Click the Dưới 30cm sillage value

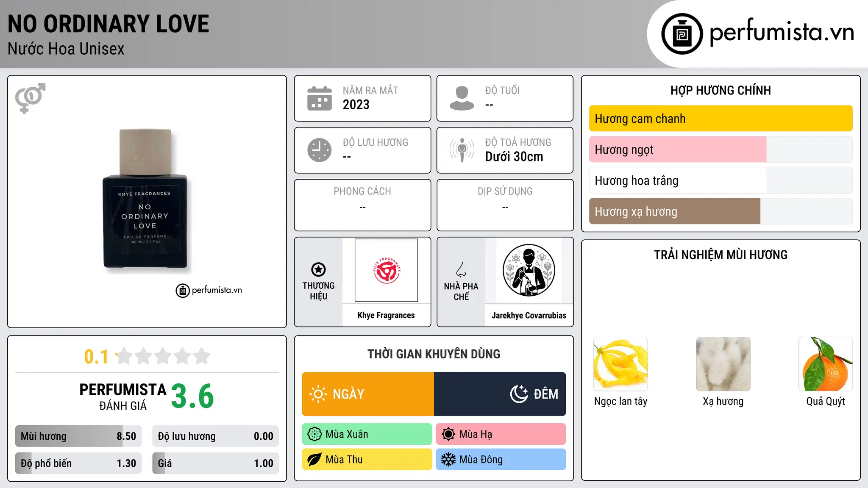(514, 157)
